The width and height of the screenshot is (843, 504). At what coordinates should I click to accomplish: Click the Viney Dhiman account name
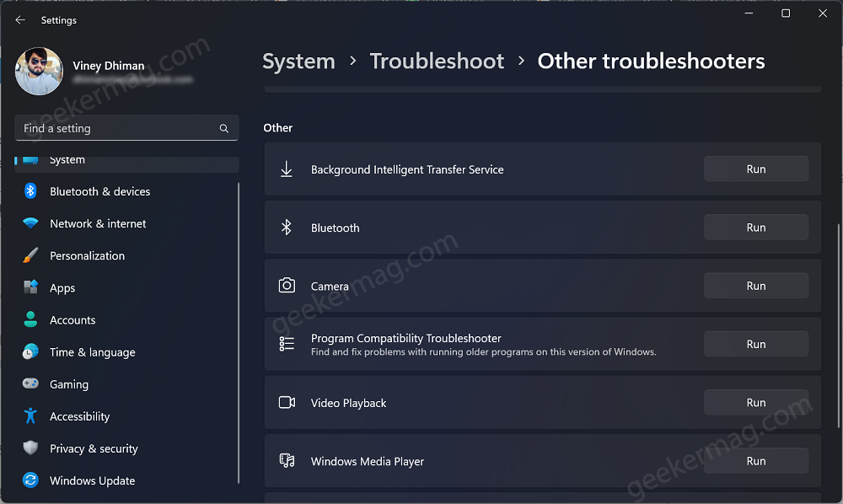109,66
